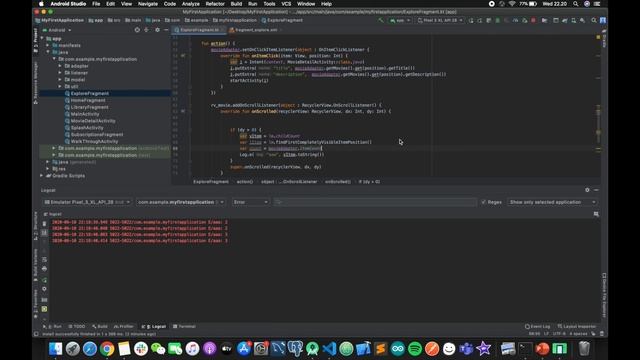The image size is (640, 360).
Task: Open HomeFragment in the project tree
Action: pos(88,100)
